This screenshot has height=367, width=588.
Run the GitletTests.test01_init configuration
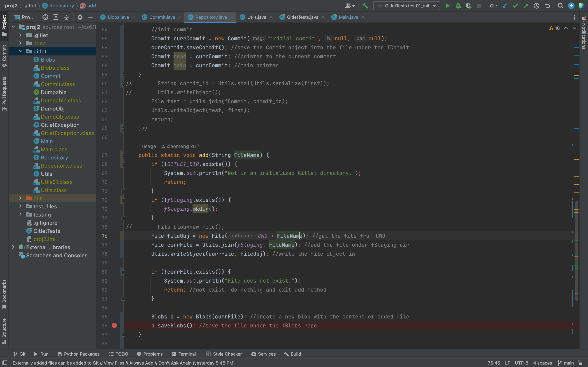tap(447, 6)
